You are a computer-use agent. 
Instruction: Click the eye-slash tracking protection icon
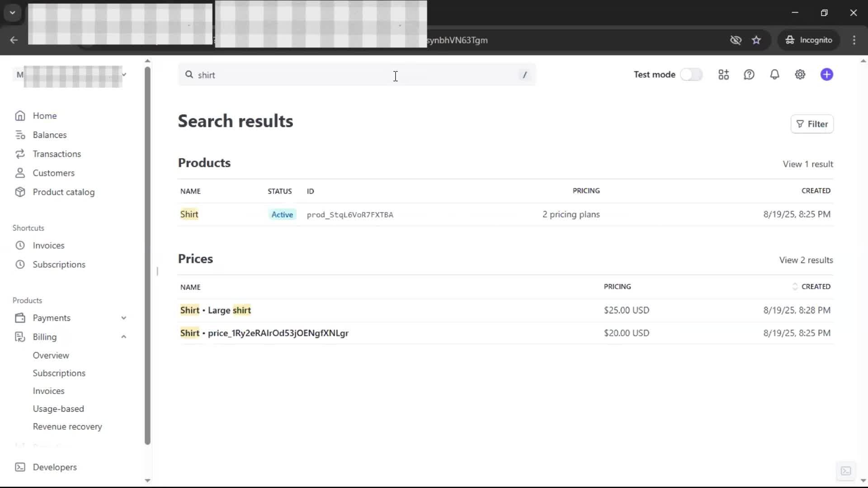[736, 40]
